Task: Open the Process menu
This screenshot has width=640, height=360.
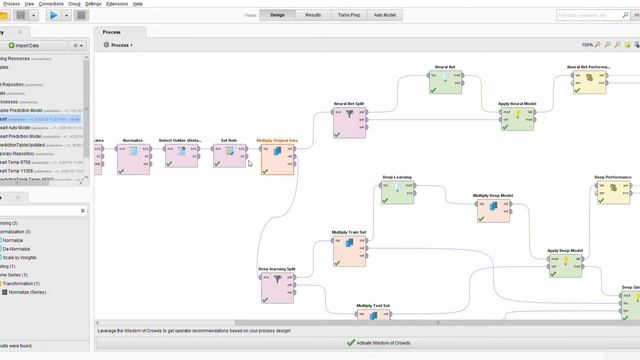Action: (11, 4)
